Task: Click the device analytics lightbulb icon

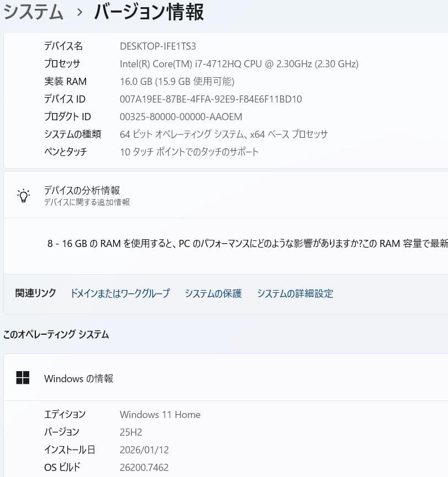Action: click(x=23, y=195)
